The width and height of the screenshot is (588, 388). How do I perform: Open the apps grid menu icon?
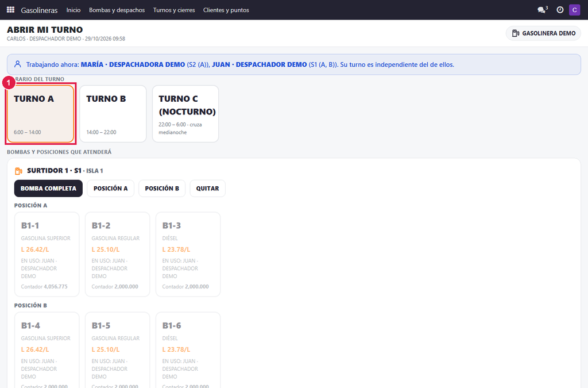[10, 10]
